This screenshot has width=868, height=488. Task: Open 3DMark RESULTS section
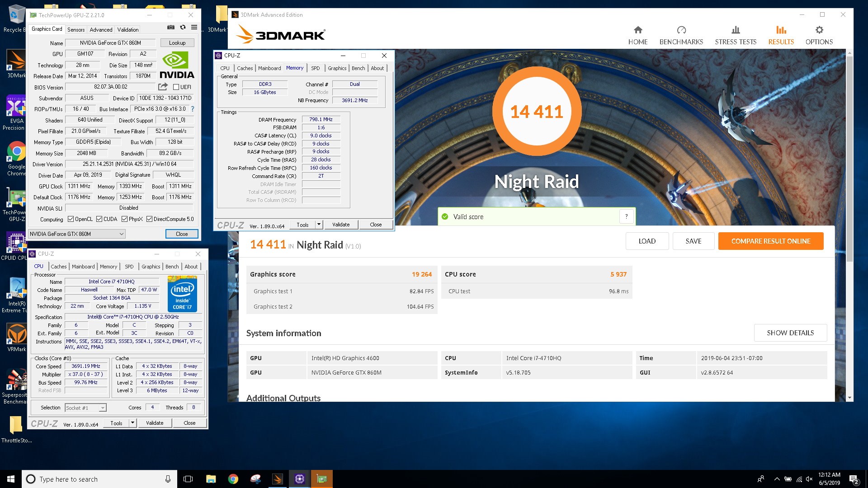[x=781, y=35]
